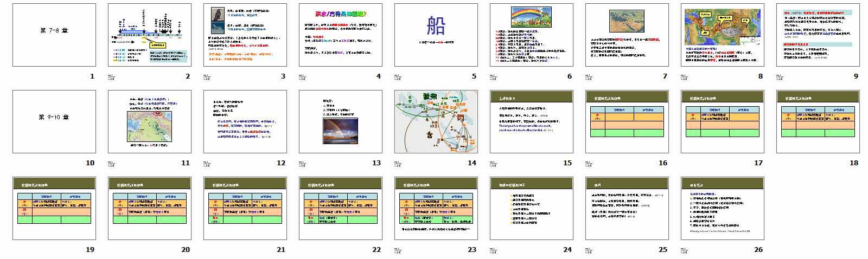Select slide 10 titled 第 9-10 章
Image resolution: width=868 pixels, height=259 pixels.
54,121
